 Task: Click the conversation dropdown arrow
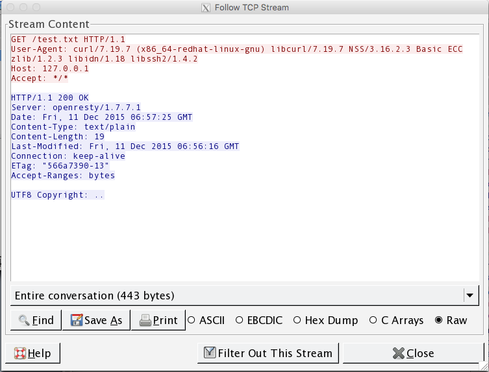pyautogui.click(x=470, y=295)
